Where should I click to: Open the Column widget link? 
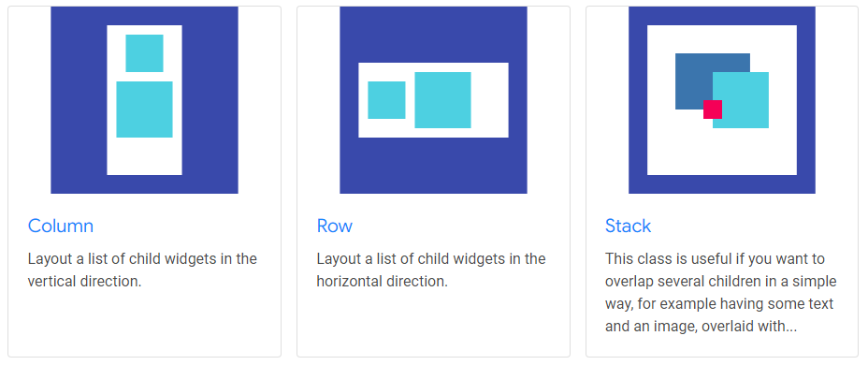(61, 226)
